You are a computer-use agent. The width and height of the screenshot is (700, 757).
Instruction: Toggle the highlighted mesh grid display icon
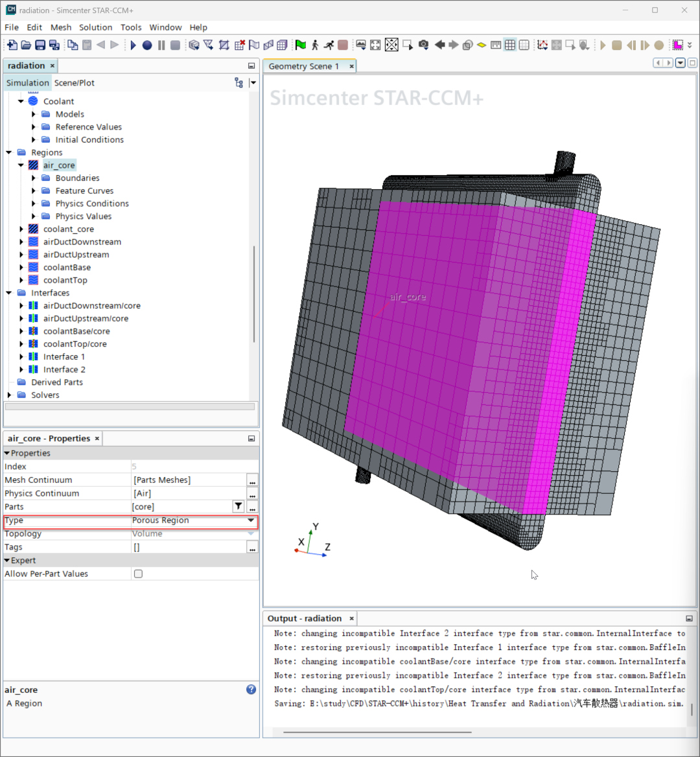click(x=510, y=45)
